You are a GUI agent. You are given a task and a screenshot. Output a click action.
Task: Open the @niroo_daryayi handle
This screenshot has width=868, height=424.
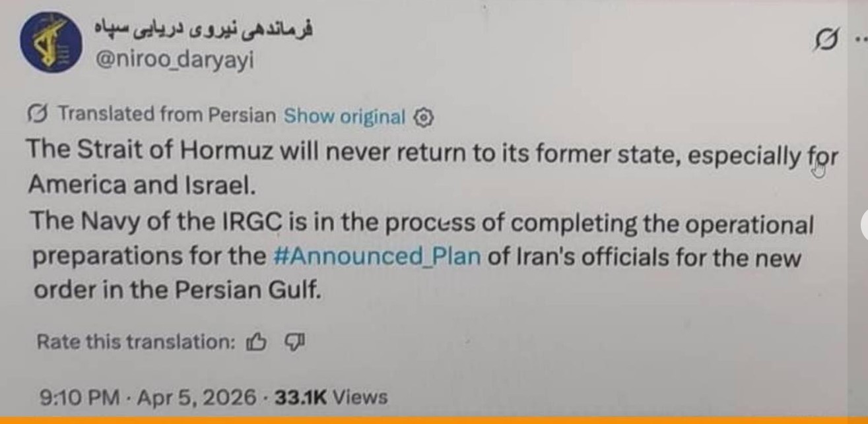(x=175, y=60)
